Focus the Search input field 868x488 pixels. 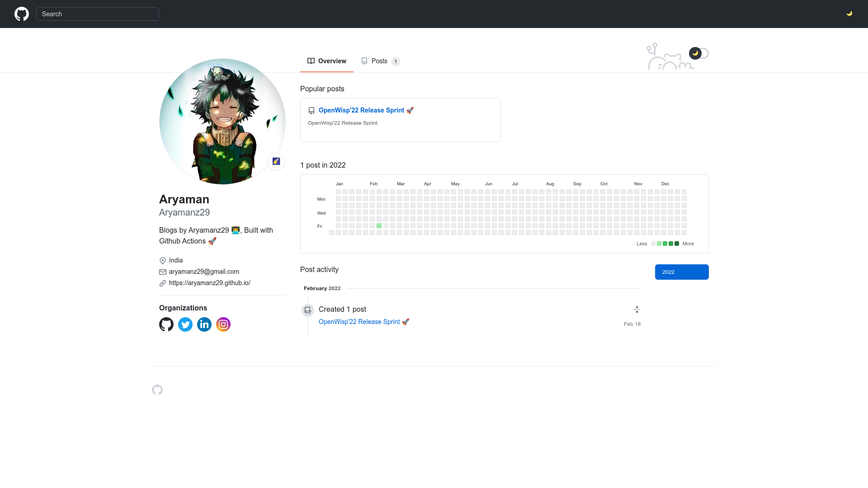coord(98,14)
